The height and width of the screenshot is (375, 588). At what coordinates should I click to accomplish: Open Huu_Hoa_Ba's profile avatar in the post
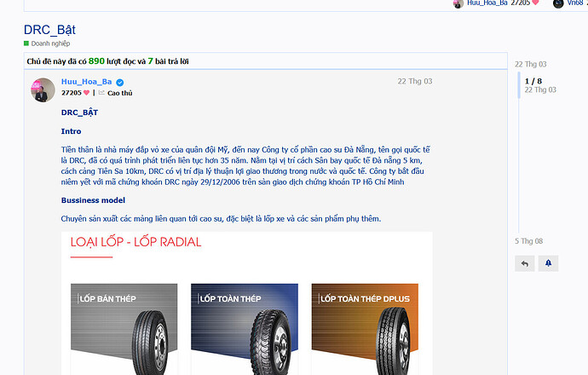(x=43, y=90)
